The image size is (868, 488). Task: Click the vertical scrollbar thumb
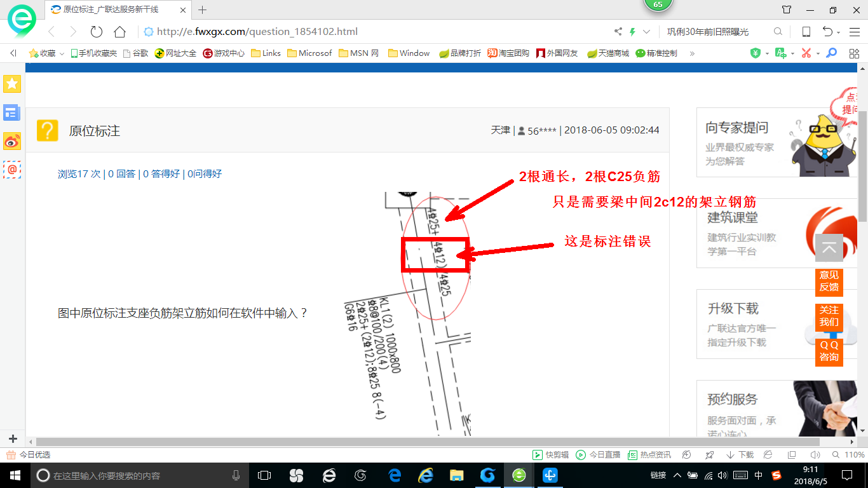point(862,166)
